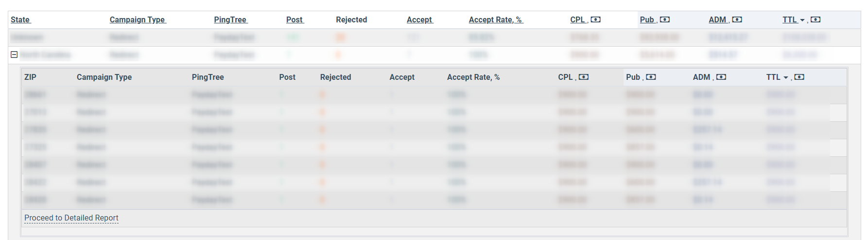Click the nested ZIP column header
The image size is (868, 240).
(x=30, y=77)
